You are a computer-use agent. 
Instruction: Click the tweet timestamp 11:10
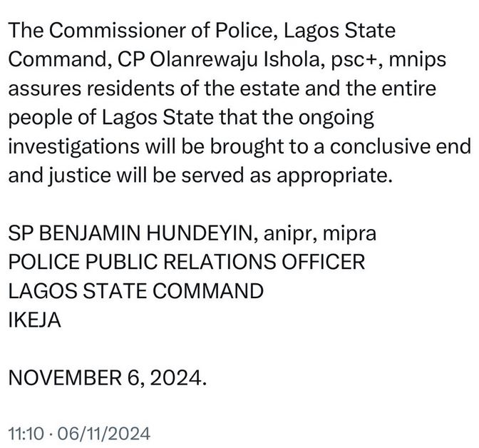click(26, 432)
